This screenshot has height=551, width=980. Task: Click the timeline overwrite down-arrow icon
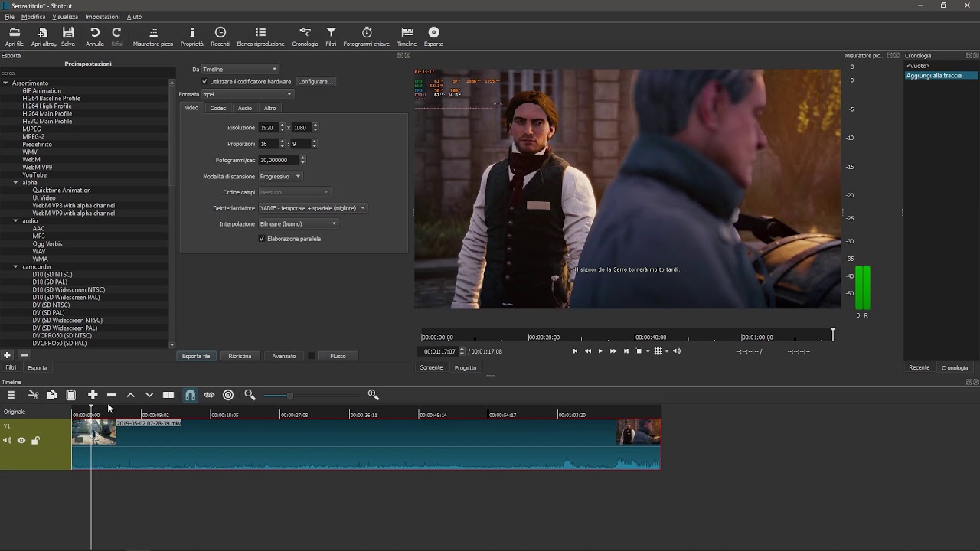149,395
